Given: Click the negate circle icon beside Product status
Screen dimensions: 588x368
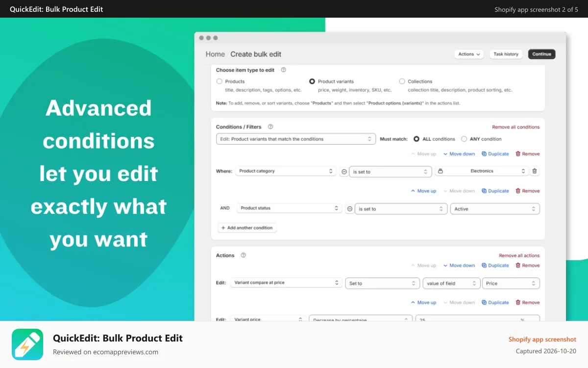Looking at the screenshot, I should click(x=350, y=209).
